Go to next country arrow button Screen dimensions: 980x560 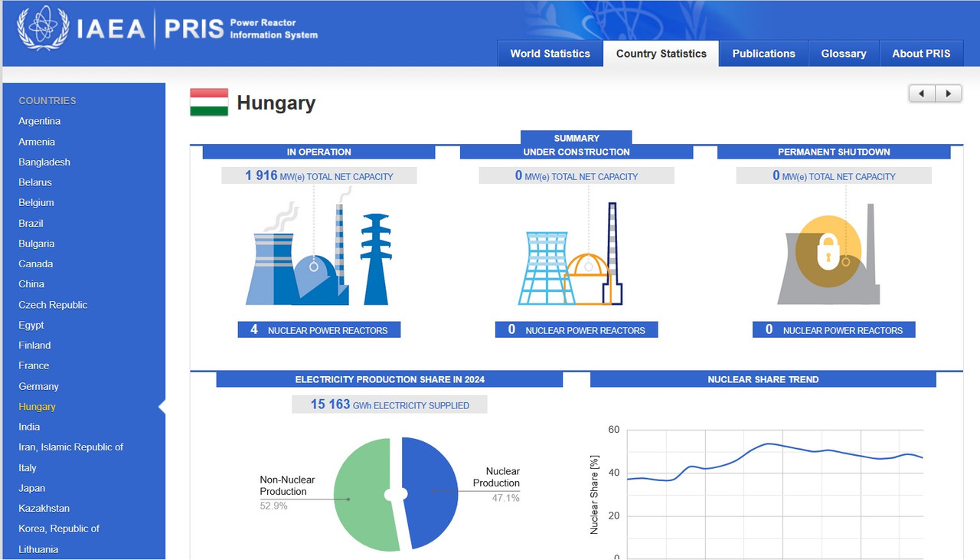(948, 93)
